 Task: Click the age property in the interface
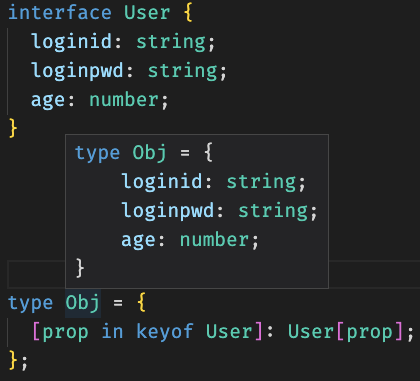pyautogui.click(x=48, y=100)
